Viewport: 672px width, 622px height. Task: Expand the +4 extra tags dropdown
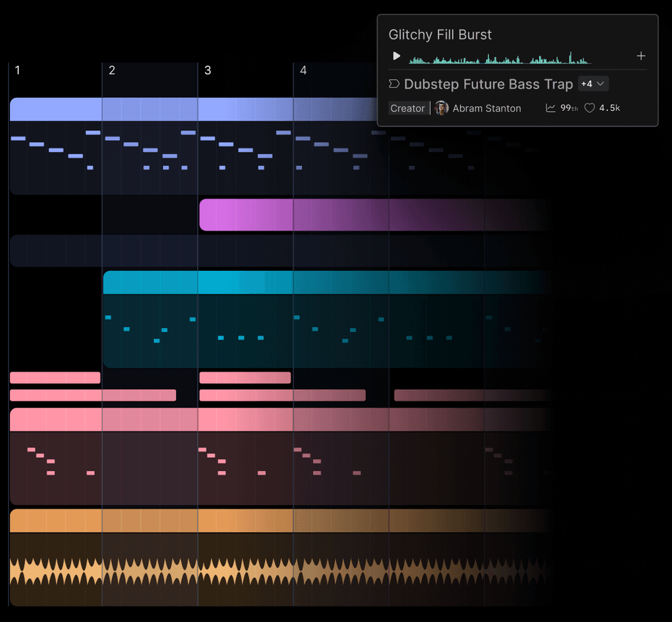tap(593, 83)
